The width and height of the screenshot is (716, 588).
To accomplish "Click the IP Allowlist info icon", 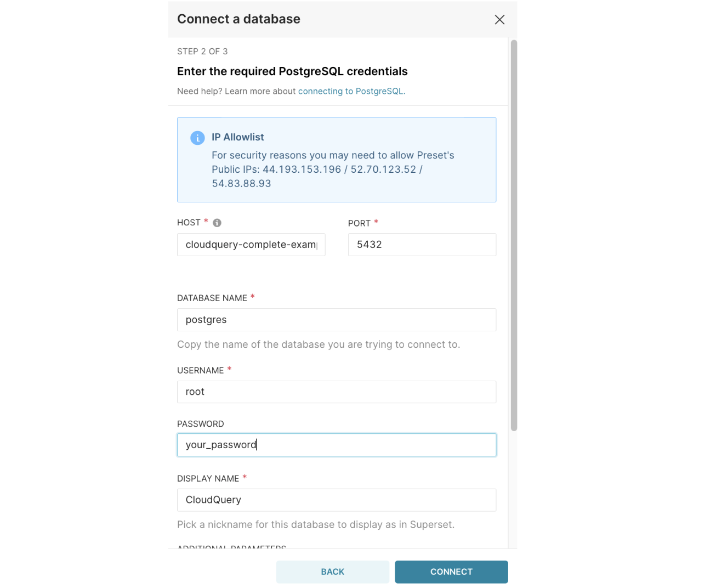I will tap(197, 138).
